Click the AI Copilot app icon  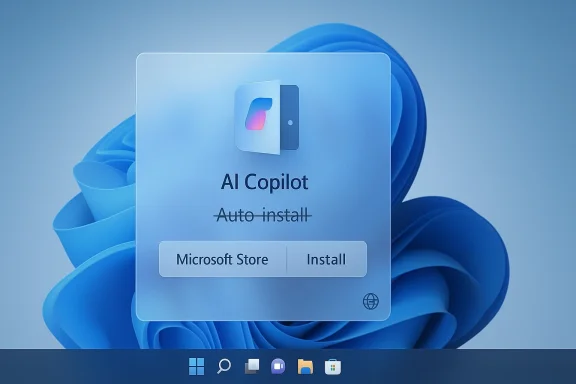coord(267,117)
